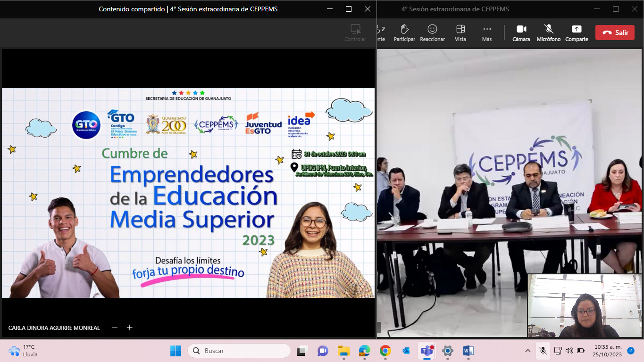Open the Windows Start menu
The image size is (644, 362).
coord(176,351)
